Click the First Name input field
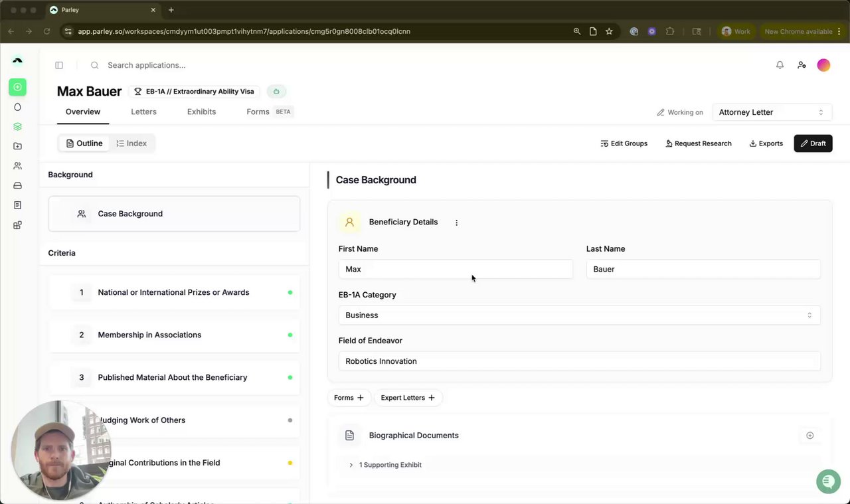The height and width of the screenshot is (504, 850). 456,269
